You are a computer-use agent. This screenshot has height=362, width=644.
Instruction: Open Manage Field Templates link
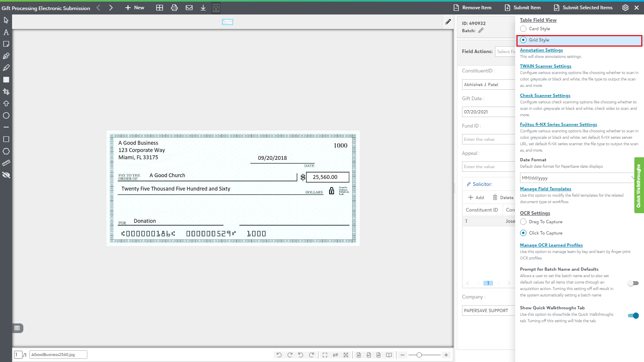545,189
